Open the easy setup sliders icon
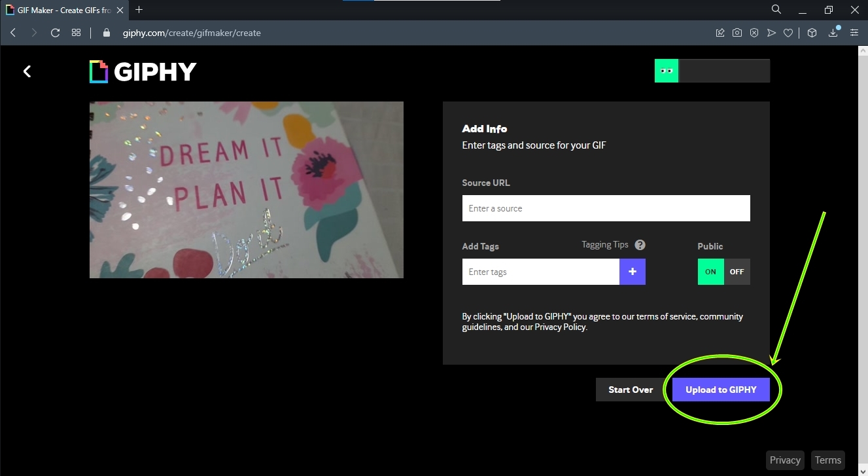Screen dimensions: 868x476 coord(854,33)
